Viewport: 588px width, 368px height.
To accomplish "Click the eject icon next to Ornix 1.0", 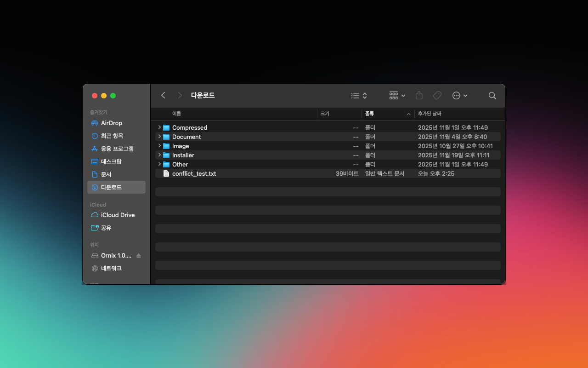I will 138,255.
